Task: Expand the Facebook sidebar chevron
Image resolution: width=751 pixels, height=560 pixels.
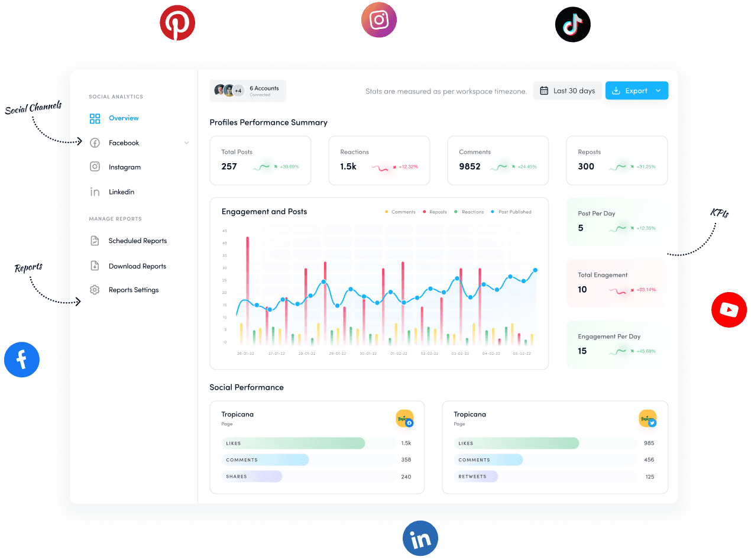Action: point(187,143)
